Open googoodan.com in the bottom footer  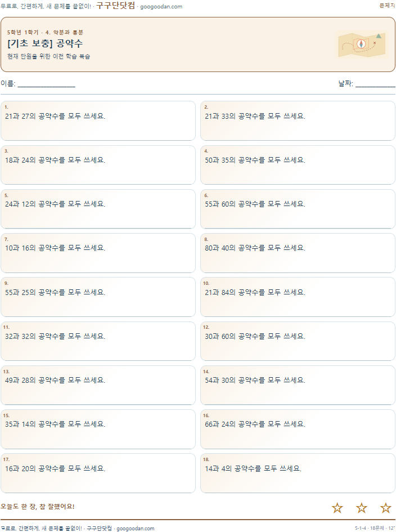pyautogui.click(x=135, y=528)
